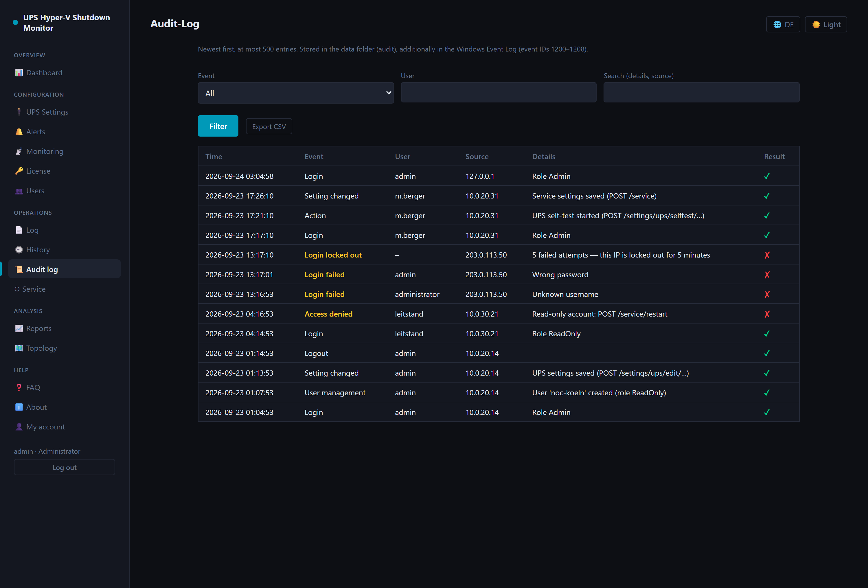Focus the User filter field
This screenshot has width=868, height=588.
click(x=499, y=92)
